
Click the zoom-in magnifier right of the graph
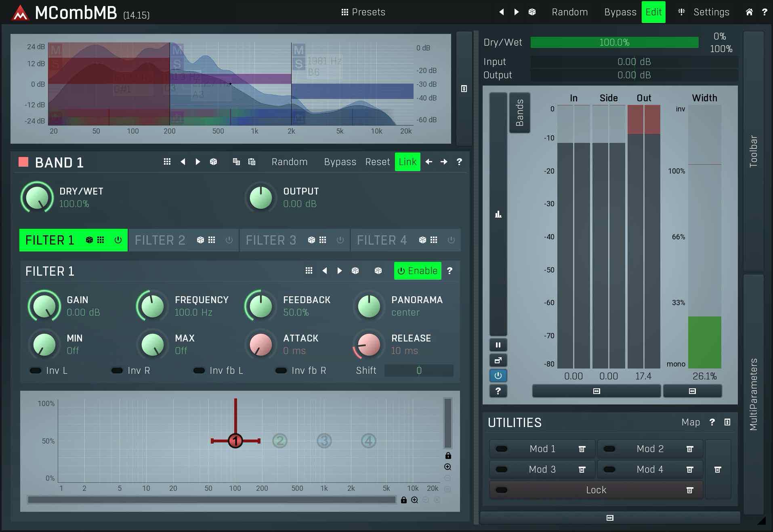point(447,467)
